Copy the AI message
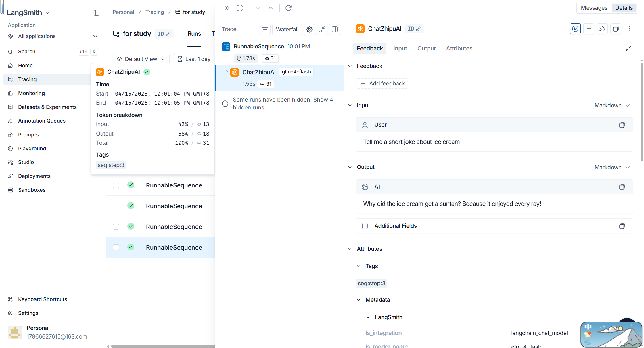 (x=622, y=187)
